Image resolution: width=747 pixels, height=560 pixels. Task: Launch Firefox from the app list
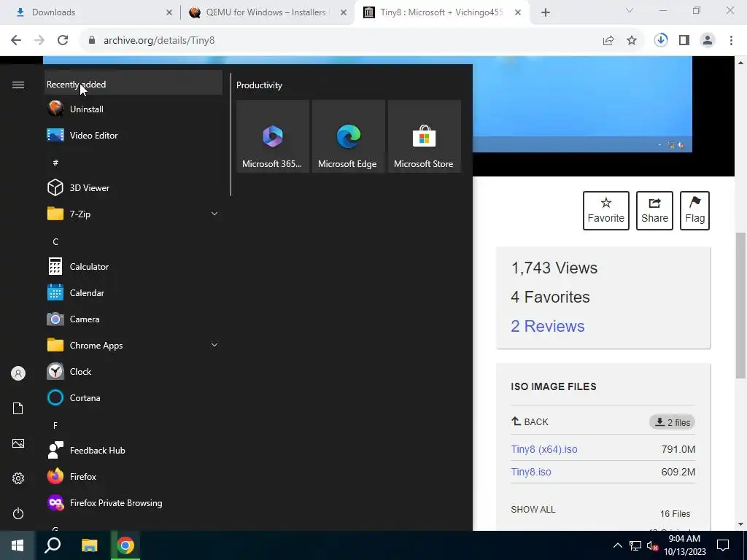133,476
